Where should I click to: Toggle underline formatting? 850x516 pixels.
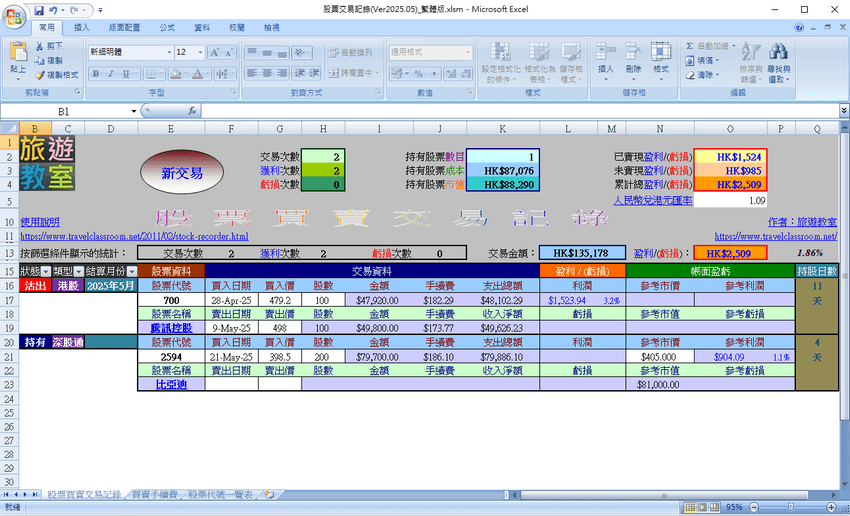pyautogui.click(x=125, y=74)
